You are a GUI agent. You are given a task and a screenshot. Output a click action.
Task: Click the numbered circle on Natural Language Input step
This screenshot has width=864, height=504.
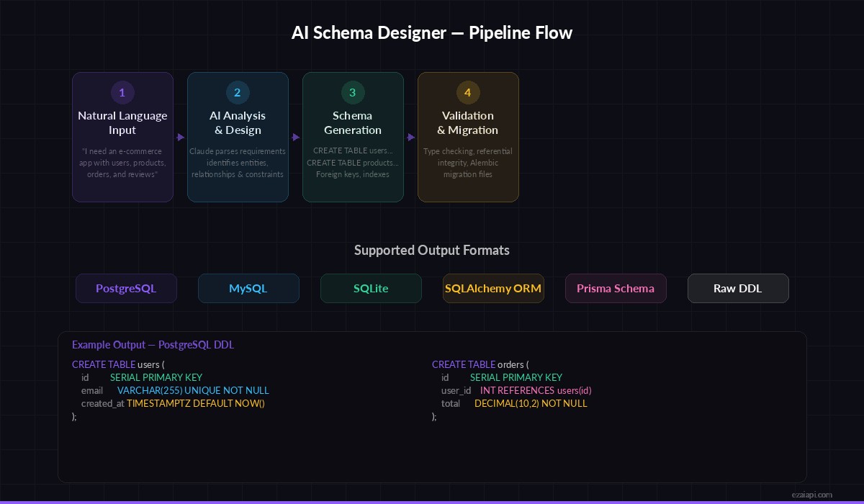(122, 92)
